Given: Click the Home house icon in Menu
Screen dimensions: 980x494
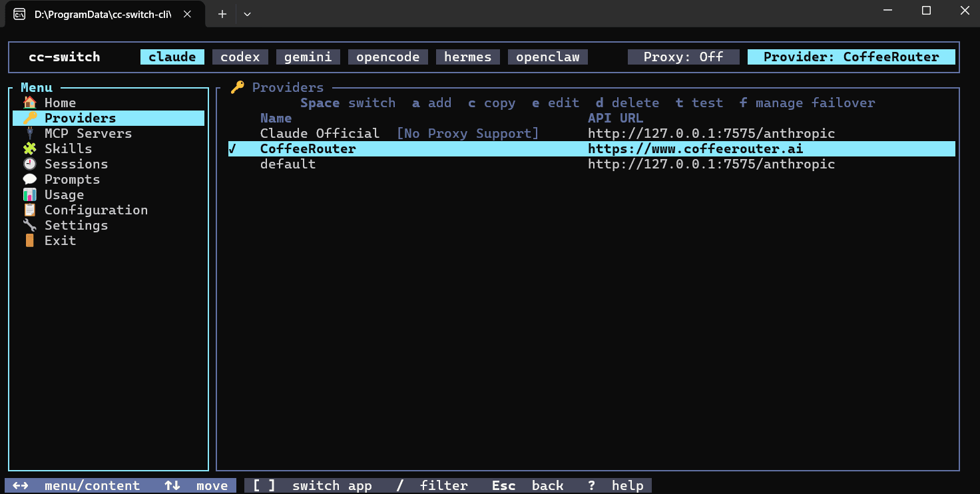Looking at the screenshot, I should click(x=29, y=103).
